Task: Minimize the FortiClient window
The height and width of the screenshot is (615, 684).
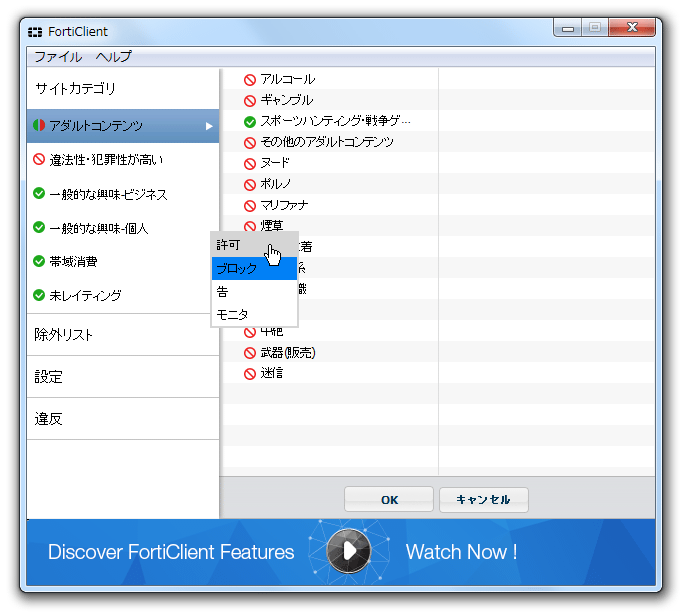Action: [568, 28]
